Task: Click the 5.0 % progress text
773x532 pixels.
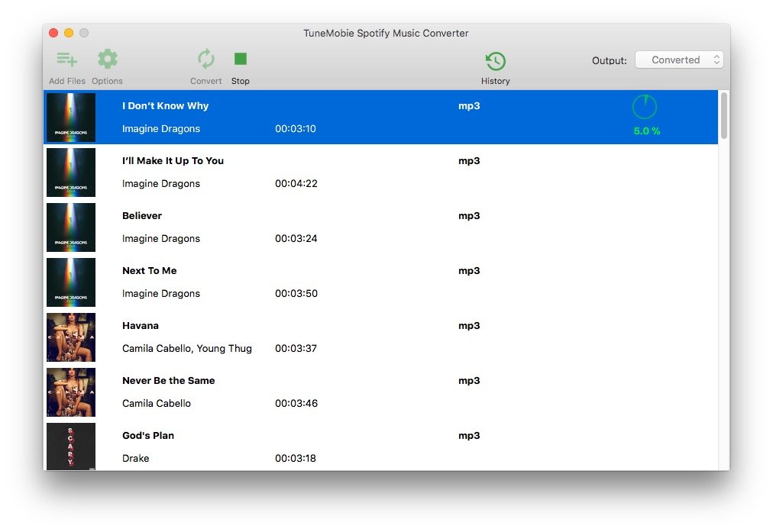Action: [647, 131]
